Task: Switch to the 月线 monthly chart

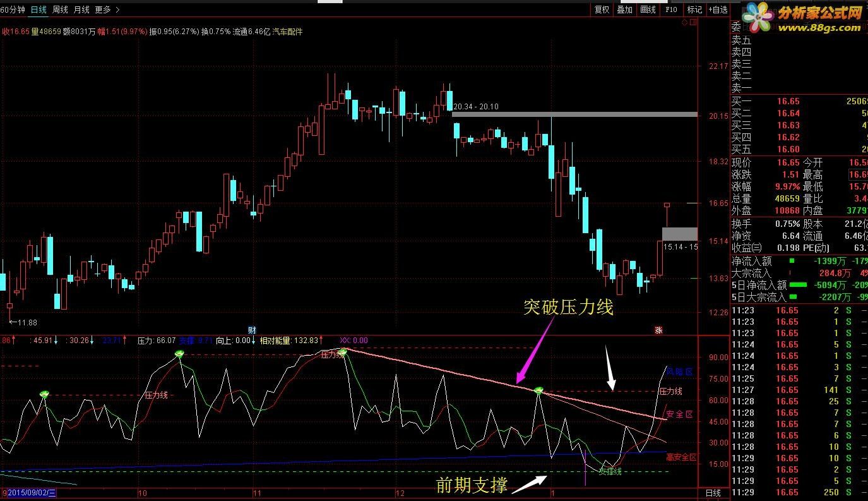Action: coord(81,9)
